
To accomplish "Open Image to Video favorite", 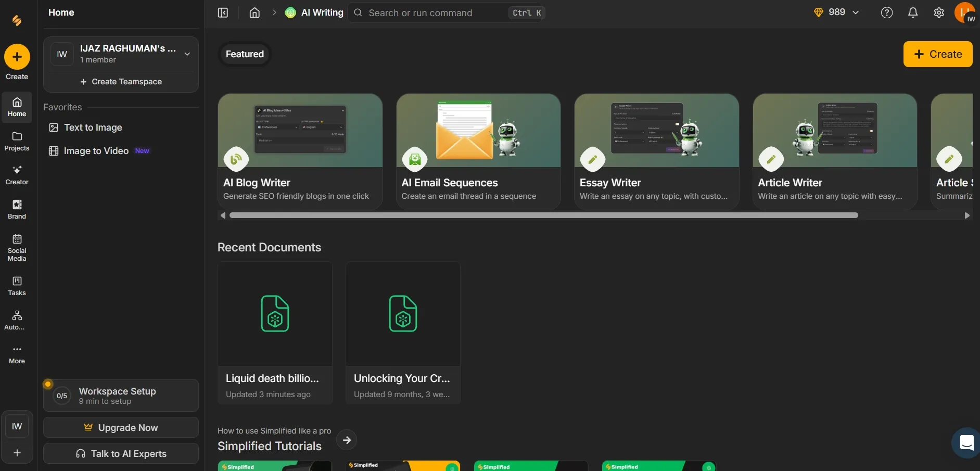I will tap(99, 151).
